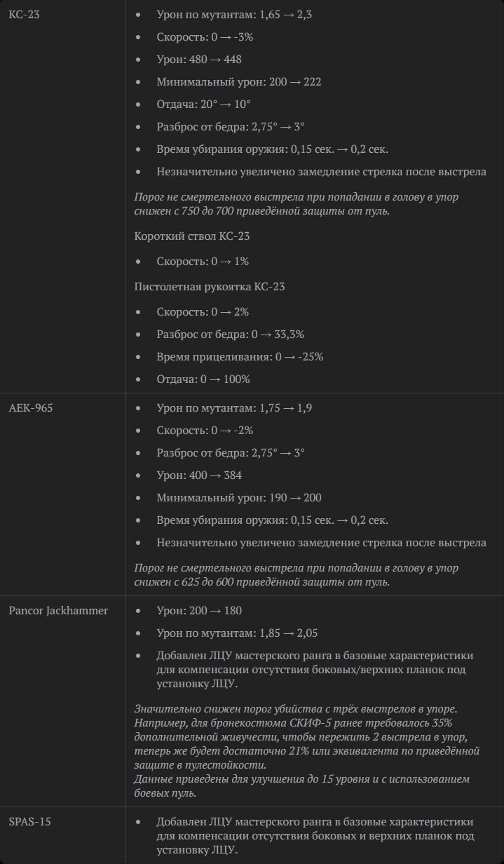Click the 'Минимальный урон: 190 → 200' line

pos(238,498)
